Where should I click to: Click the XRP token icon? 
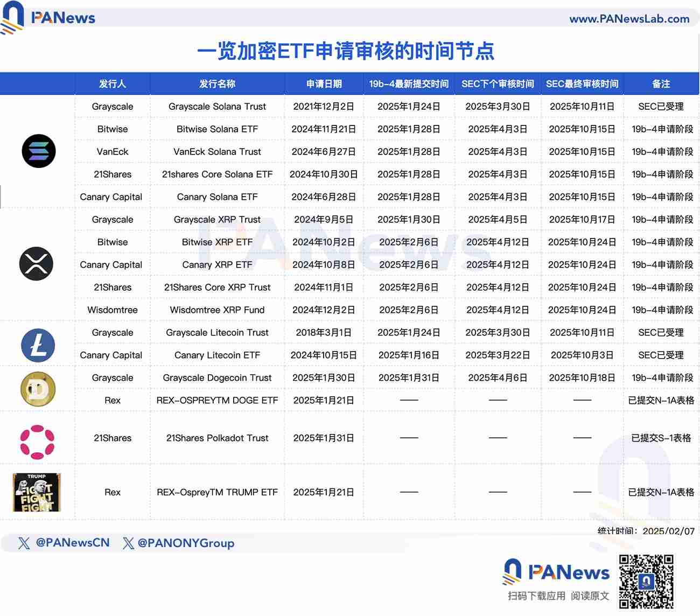point(36,264)
